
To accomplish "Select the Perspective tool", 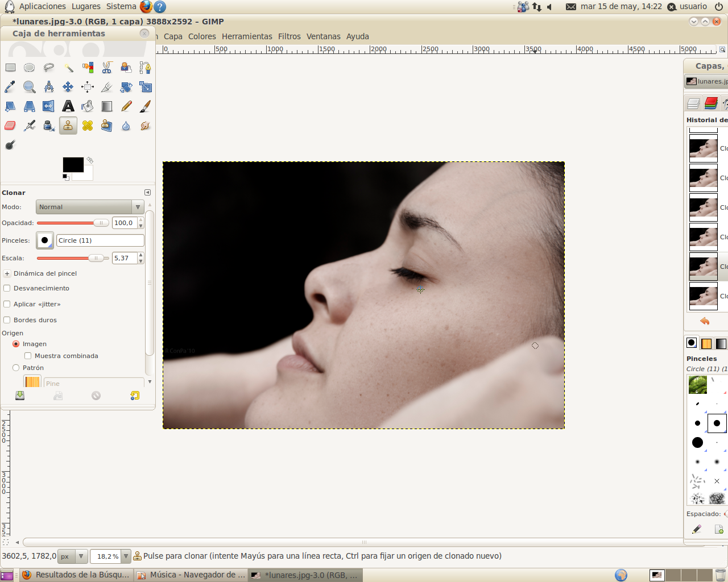I will [x=30, y=106].
